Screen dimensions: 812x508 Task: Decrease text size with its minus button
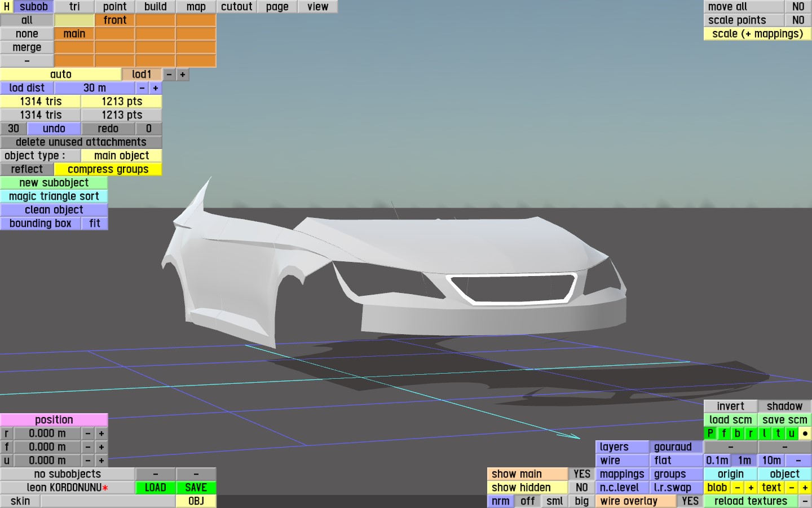click(792, 488)
